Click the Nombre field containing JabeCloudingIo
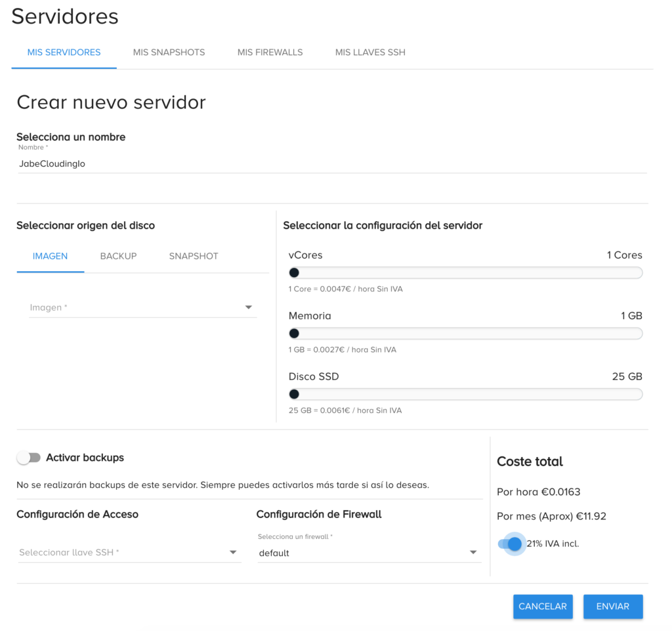Image resolution: width=672 pixels, height=631 pixels. 332,163
